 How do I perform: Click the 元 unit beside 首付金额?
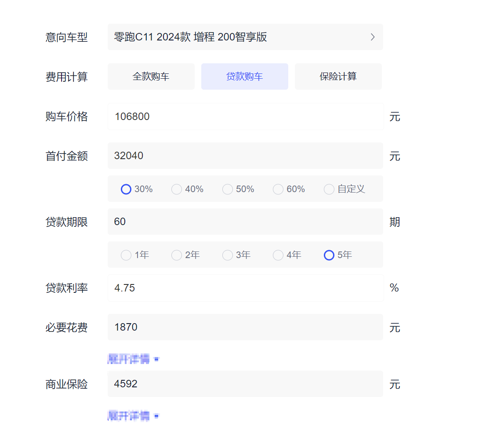(395, 156)
